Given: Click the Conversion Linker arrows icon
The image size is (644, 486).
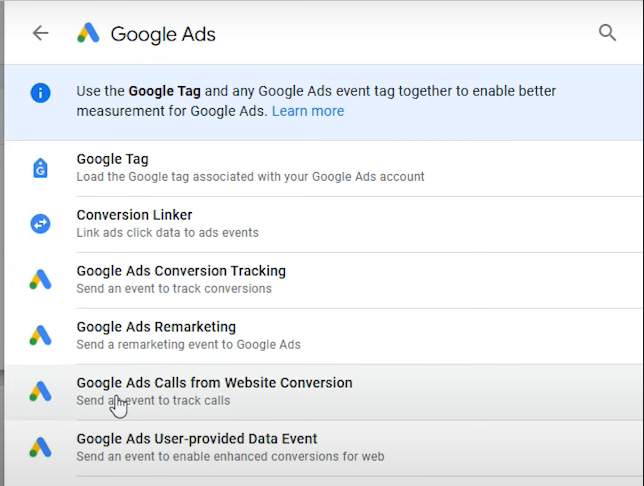Looking at the screenshot, I should click(40, 224).
